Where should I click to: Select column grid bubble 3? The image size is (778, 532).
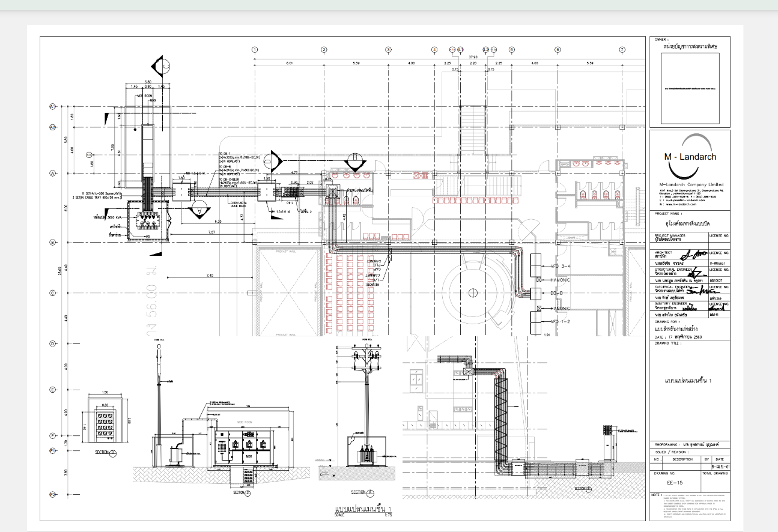(388, 50)
